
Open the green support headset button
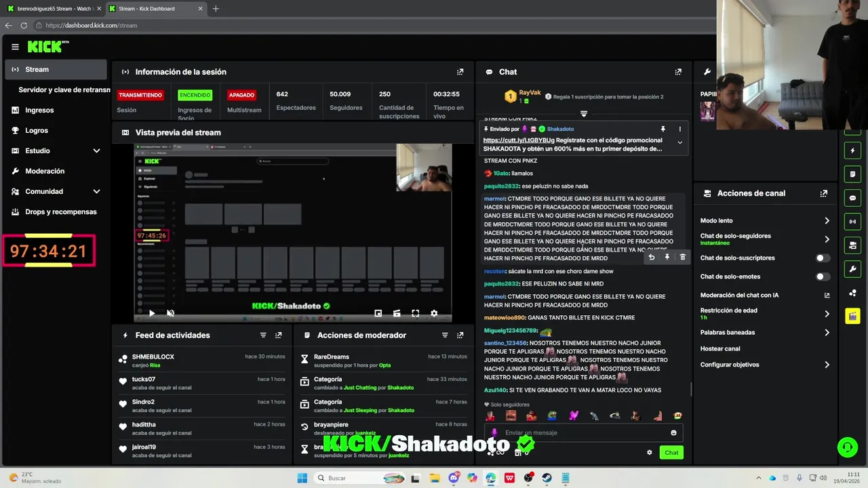[847, 447]
